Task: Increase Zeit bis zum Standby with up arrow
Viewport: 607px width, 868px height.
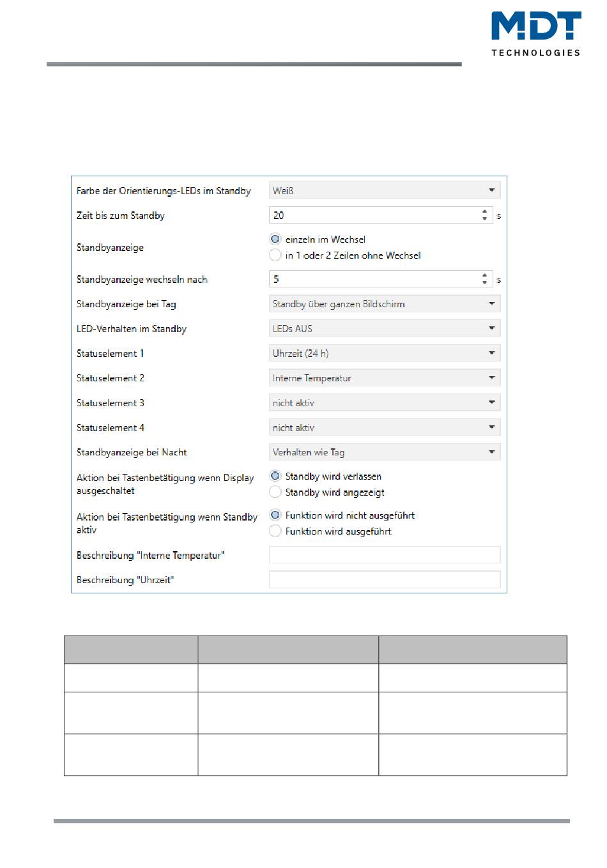Action: click(485, 211)
